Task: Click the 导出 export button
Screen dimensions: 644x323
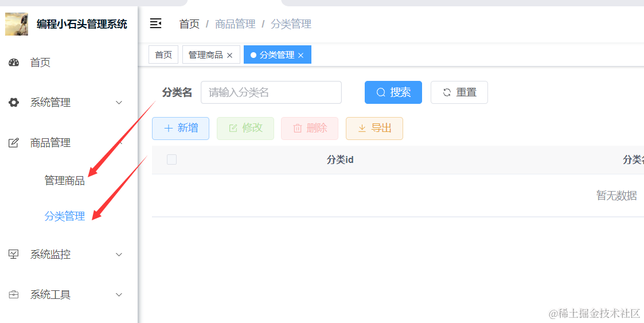Action: click(374, 129)
